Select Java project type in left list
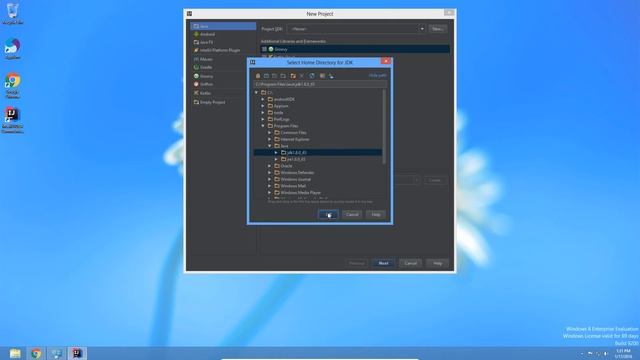The image size is (640, 360). click(x=223, y=26)
